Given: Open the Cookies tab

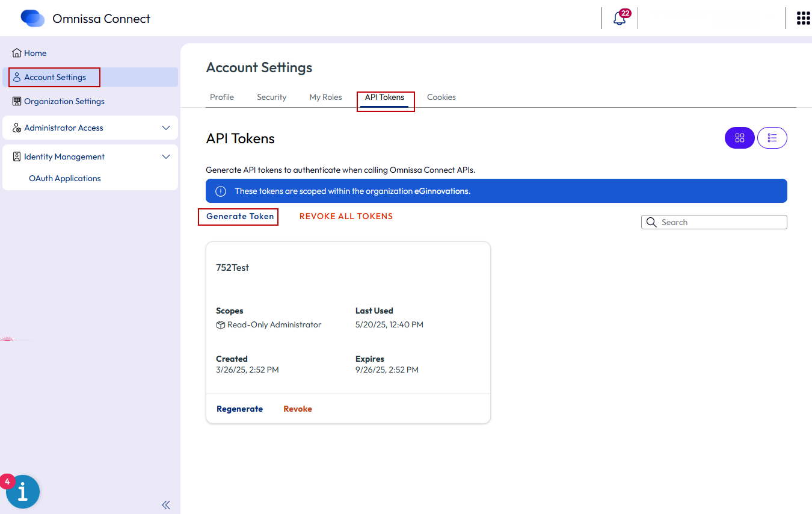Looking at the screenshot, I should [x=441, y=97].
